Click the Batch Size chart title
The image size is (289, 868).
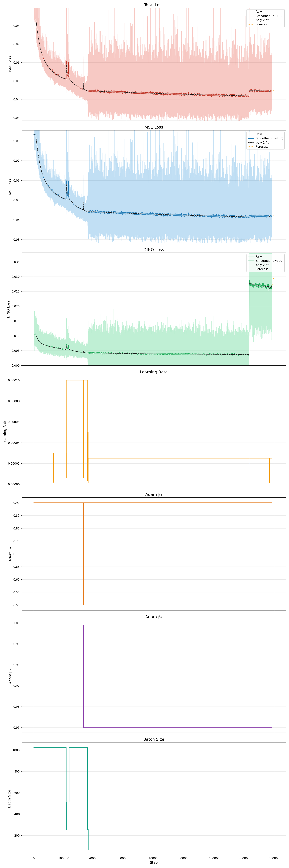click(154, 739)
